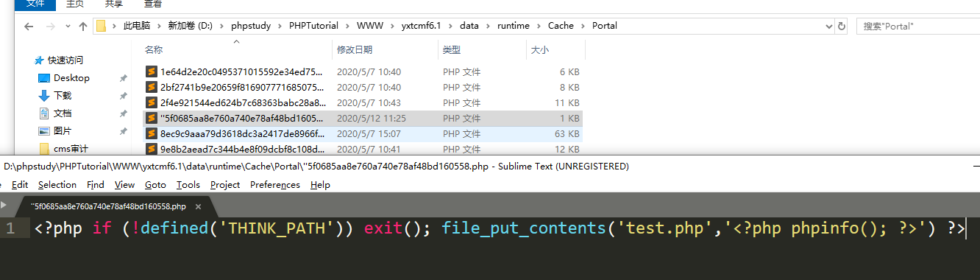Click Portal breadcrumb in address bar
980x280 pixels.
(604, 26)
